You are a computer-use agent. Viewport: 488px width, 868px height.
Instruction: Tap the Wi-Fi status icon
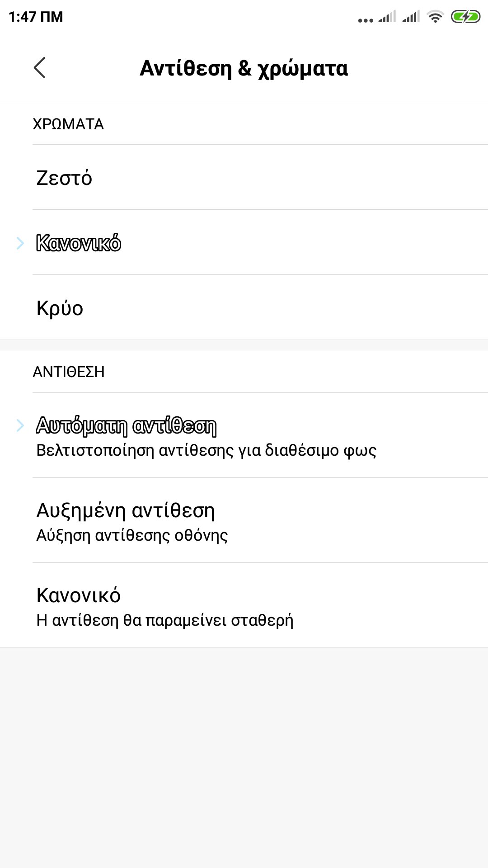[435, 17]
